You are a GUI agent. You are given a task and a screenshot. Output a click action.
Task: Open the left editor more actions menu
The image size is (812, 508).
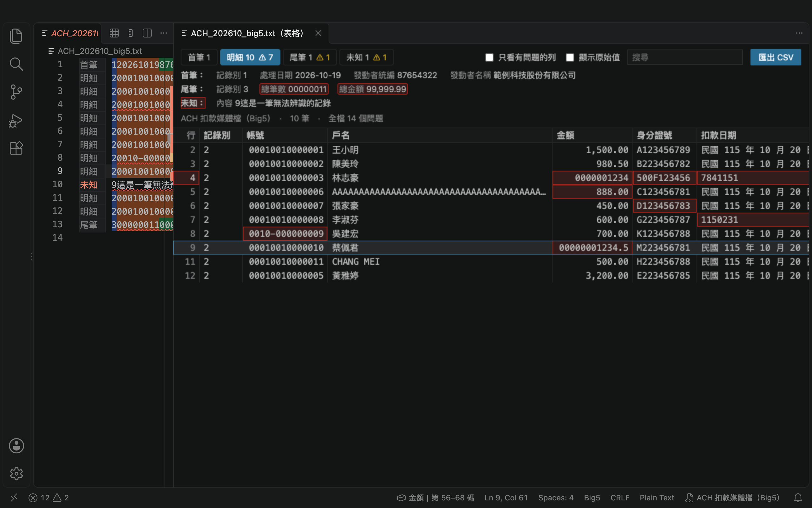tap(163, 33)
